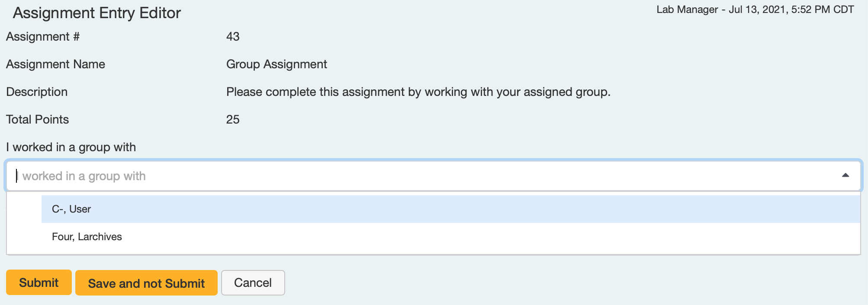Click the 'Please complete this assignment' description text
868x305 pixels.
418,92
